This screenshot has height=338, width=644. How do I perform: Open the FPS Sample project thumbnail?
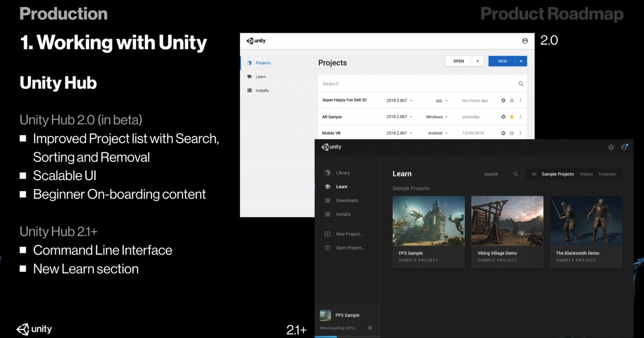pyautogui.click(x=429, y=221)
